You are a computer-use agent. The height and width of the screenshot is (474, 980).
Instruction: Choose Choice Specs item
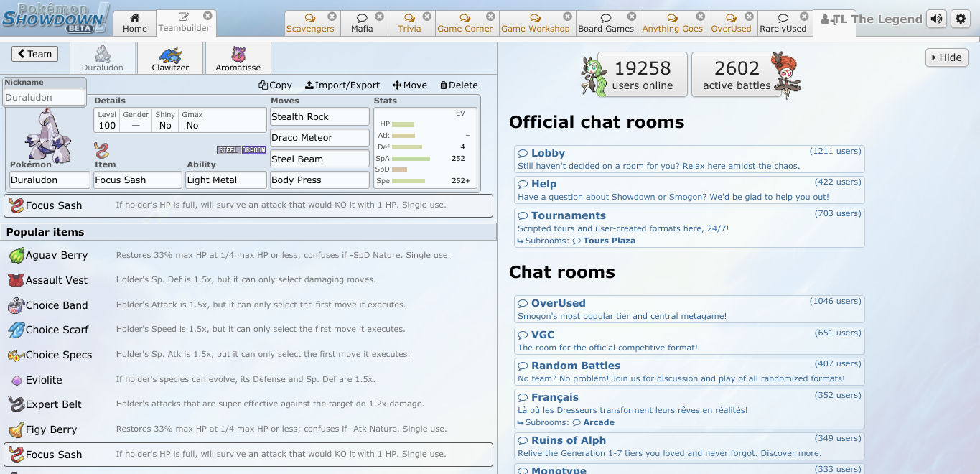pyautogui.click(x=248, y=355)
